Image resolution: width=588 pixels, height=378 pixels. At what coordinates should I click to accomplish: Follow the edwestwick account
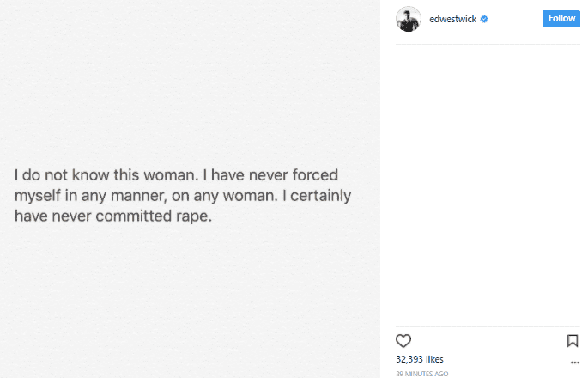click(x=561, y=19)
